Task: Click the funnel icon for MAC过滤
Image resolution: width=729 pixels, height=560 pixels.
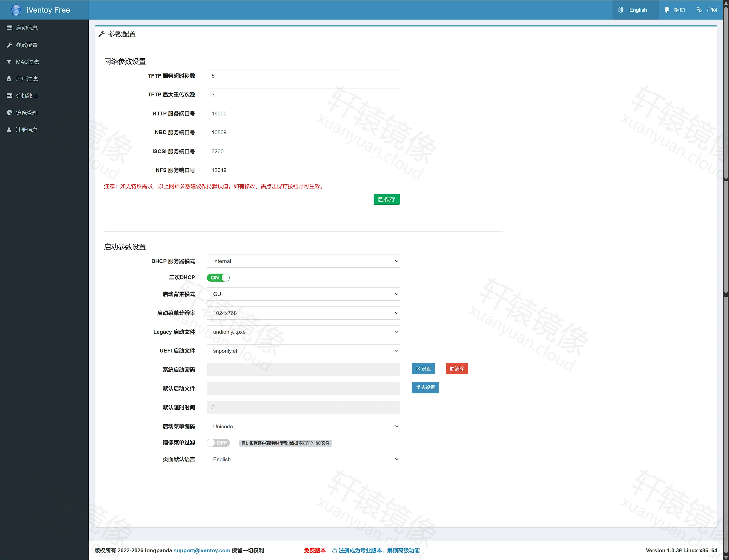Action: tap(9, 62)
